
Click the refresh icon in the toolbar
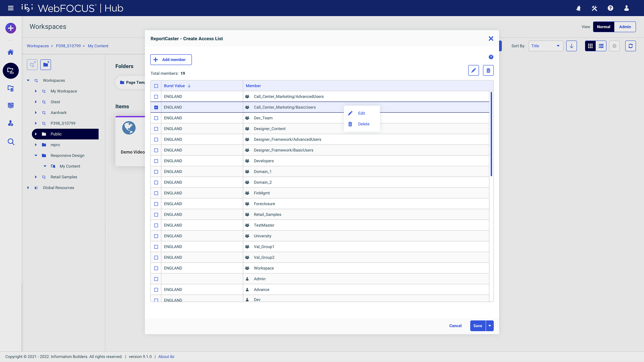pos(630,46)
